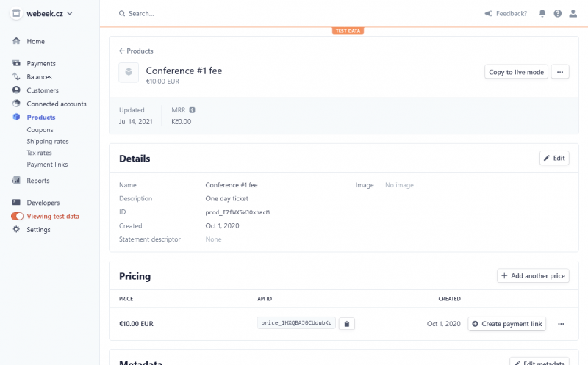Click the Products box icon
The image size is (588, 365).
[x=16, y=117]
